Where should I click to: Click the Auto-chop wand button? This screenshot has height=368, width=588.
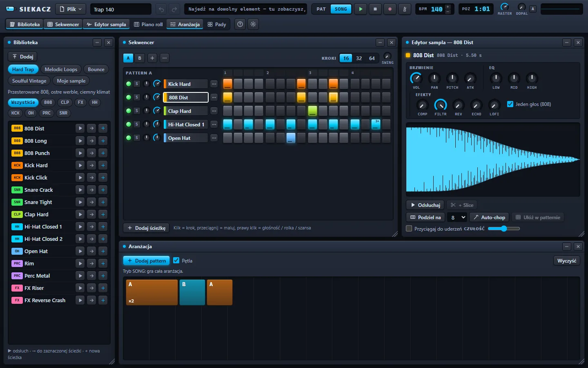pyautogui.click(x=489, y=217)
